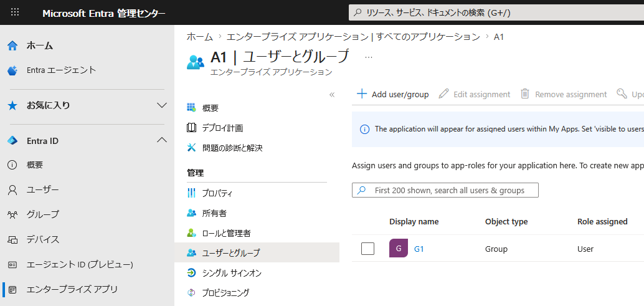Click the お気に入り star icon
The width and height of the screenshot is (644, 306).
pos(12,105)
